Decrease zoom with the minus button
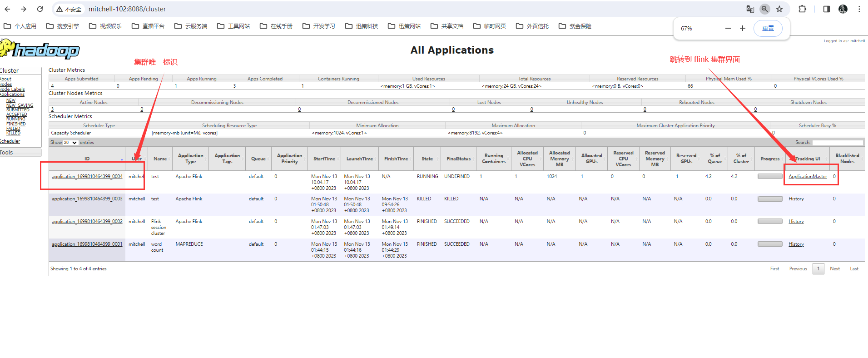The image size is (868, 358). pyautogui.click(x=728, y=28)
